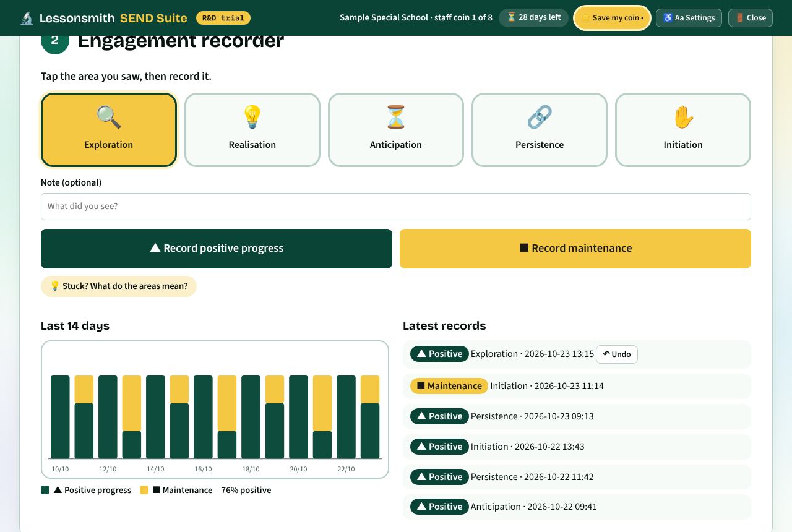Select the Initiation engagement area
The height and width of the screenshot is (532, 792).
pyautogui.click(x=683, y=130)
